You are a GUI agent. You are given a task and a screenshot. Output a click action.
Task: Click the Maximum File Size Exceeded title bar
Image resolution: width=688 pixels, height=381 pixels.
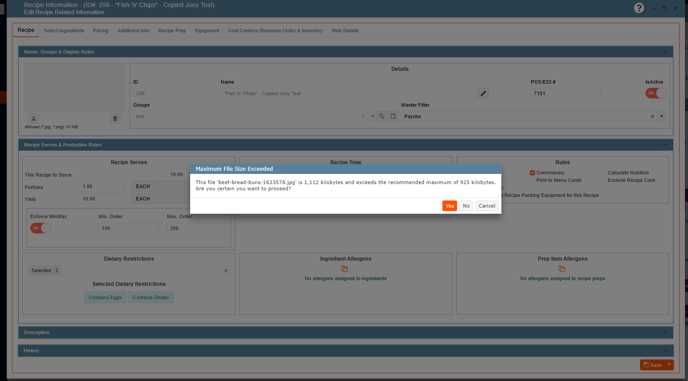(345, 169)
